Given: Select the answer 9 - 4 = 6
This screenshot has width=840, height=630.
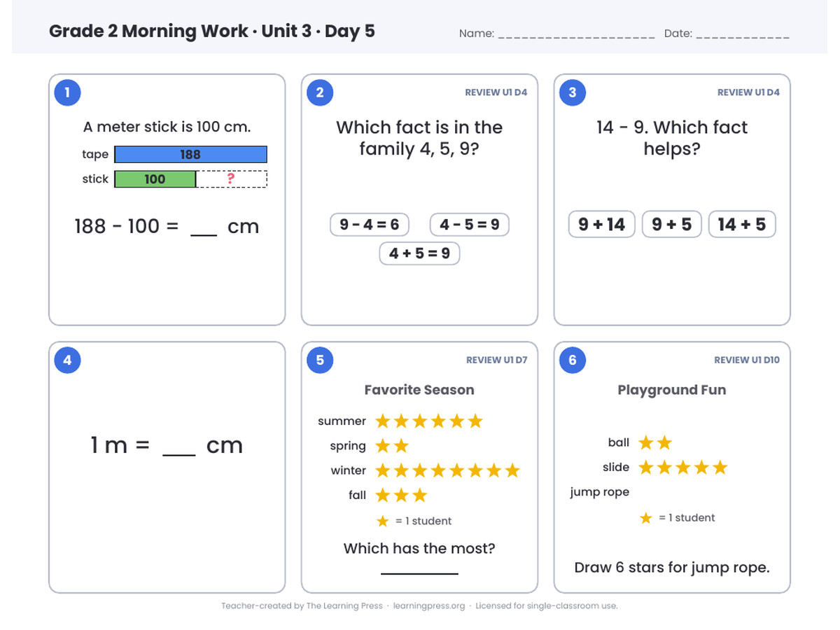Looking at the screenshot, I should pyautogui.click(x=370, y=225).
